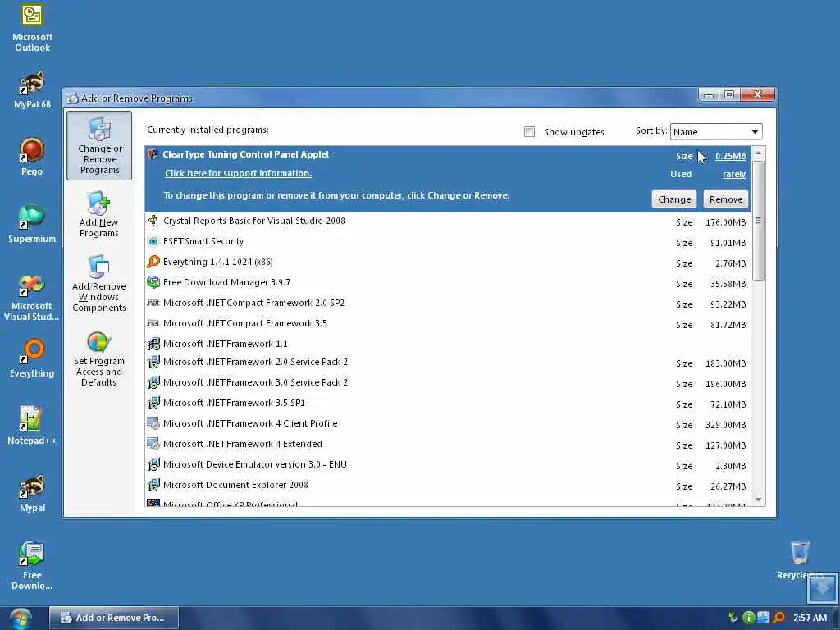840x630 pixels.
Task: Click the .NET Framework 2.0 Service Pack 2 icon
Action: (153, 362)
